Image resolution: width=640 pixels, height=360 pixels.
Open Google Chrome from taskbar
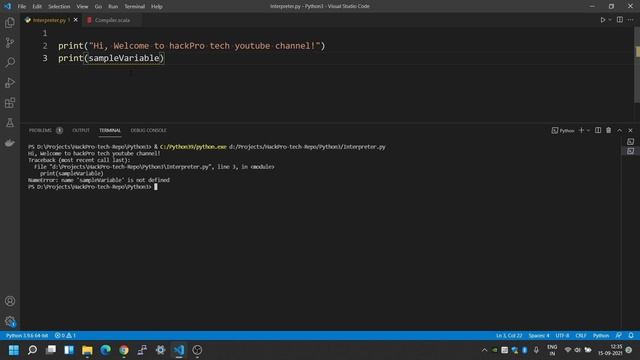[x=124, y=350]
